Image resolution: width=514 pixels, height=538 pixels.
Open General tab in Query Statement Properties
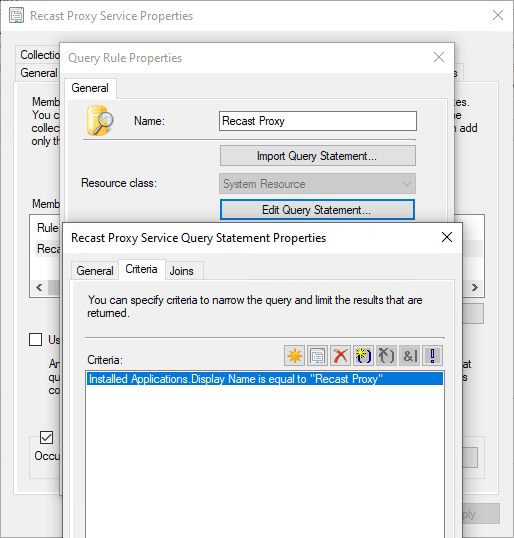coord(95,271)
